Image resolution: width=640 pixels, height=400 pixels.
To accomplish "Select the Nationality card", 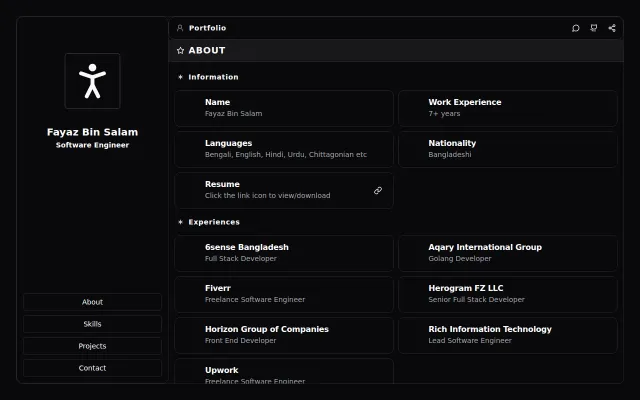I will (508, 149).
